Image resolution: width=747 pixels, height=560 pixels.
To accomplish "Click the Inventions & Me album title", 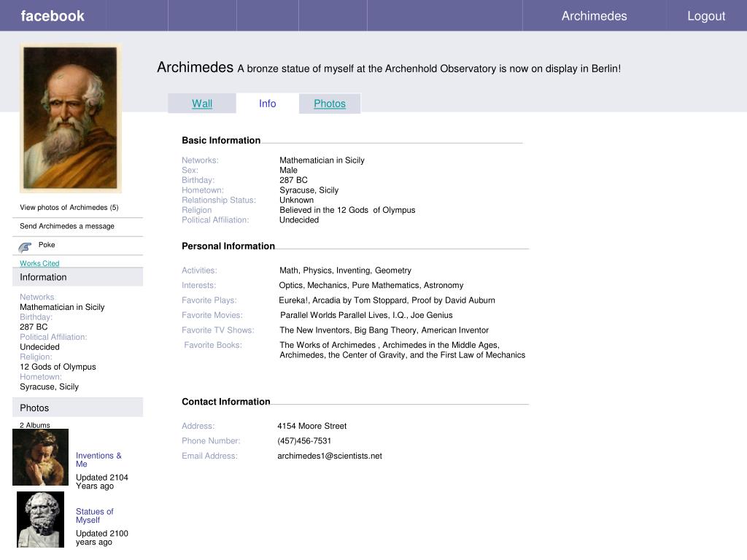I will [x=98, y=459].
